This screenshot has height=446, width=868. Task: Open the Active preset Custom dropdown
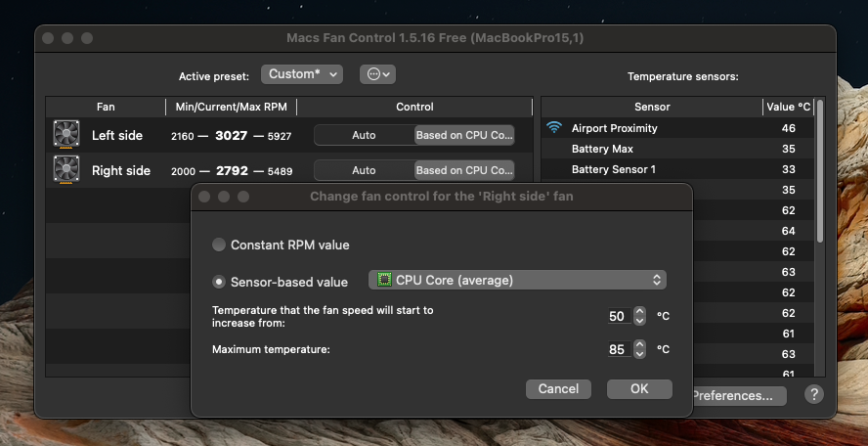coord(302,74)
